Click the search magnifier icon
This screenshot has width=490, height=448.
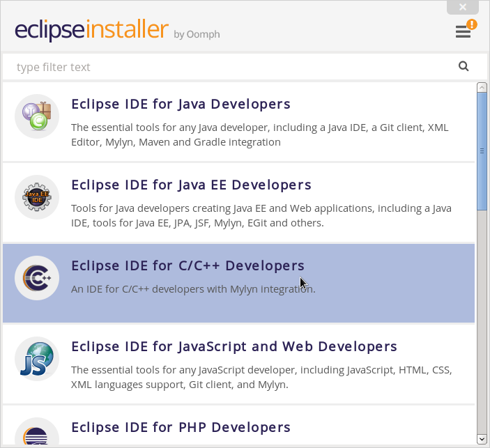click(x=464, y=66)
